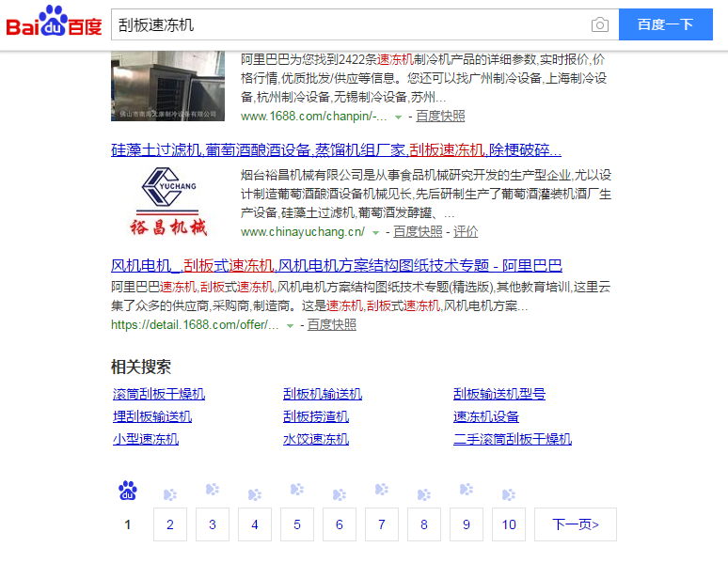Open the freezer product photo thumbnail
The image size is (728, 563).
pyautogui.click(x=167, y=86)
